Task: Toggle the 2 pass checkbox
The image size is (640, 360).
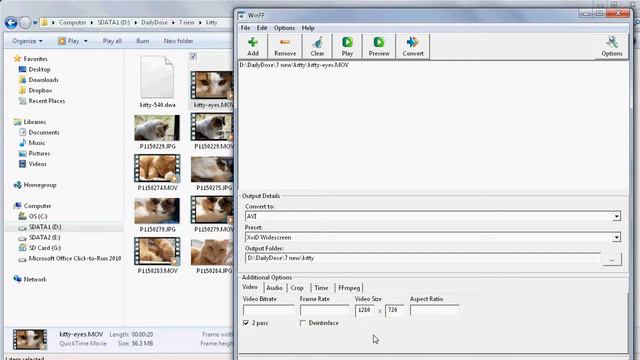Action: [x=246, y=323]
